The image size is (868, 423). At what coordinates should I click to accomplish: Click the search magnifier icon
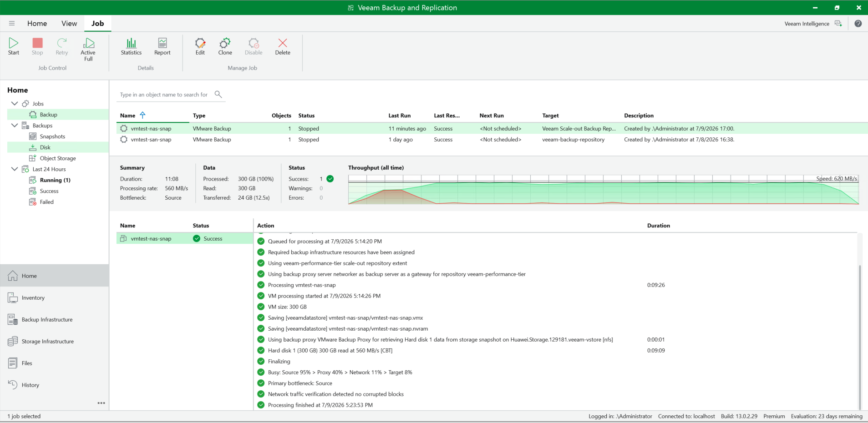[218, 94]
